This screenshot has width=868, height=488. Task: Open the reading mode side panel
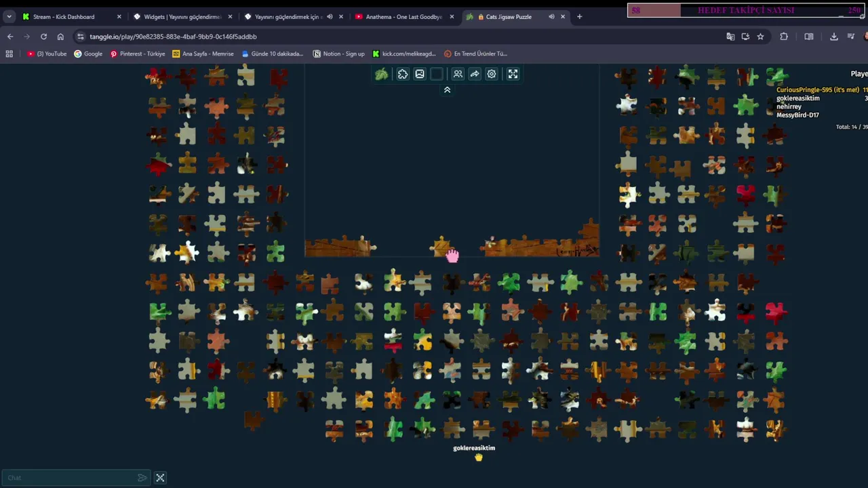(809, 37)
